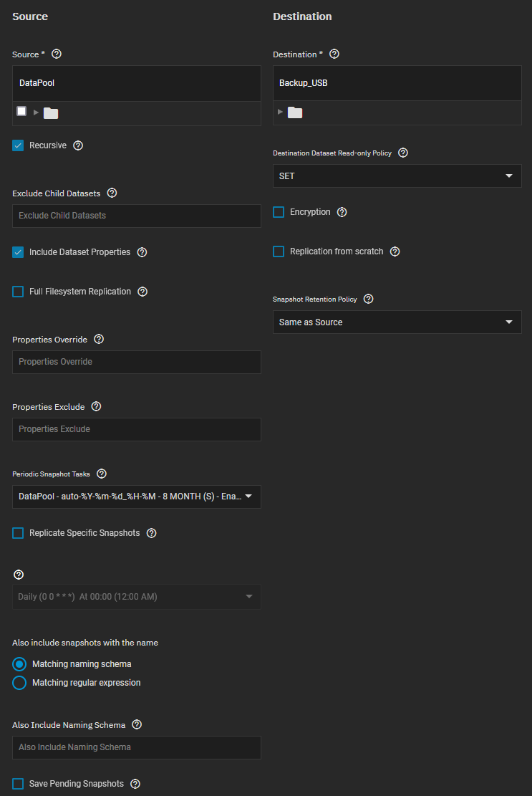Select Matching regular expression radio option
Viewport: 532px width, 796px height.
click(x=20, y=683)
